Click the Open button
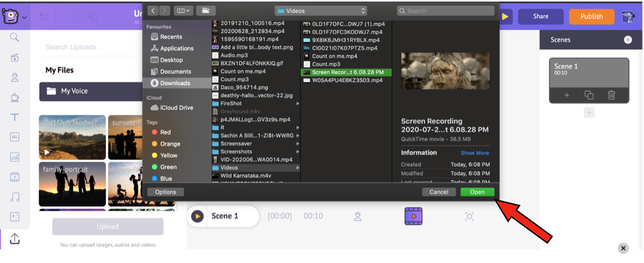This screenshot has width=644, height=263. click(x=477, y=192)
